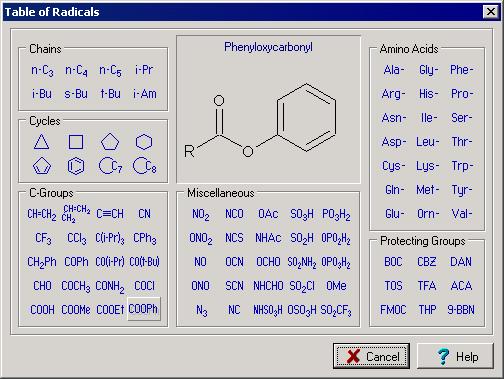This screenshot has width=504, height=379.
Task: Select the C8 ring icon
Action: click(x=145, y=166)
